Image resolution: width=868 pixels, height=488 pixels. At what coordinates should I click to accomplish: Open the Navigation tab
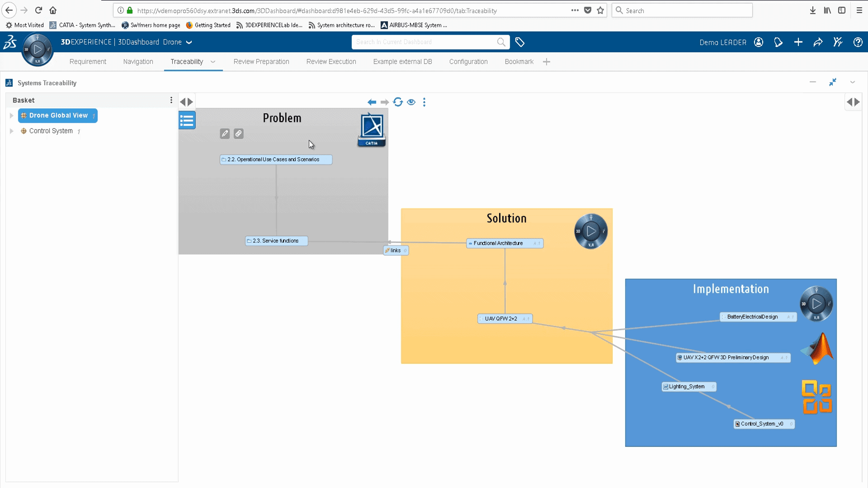tap(138, 61)
